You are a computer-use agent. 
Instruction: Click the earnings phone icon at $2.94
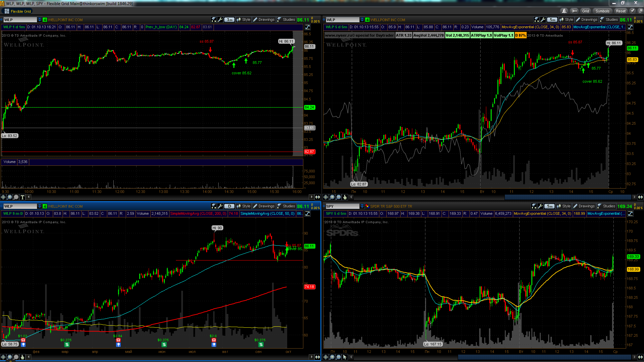(118, 340)
